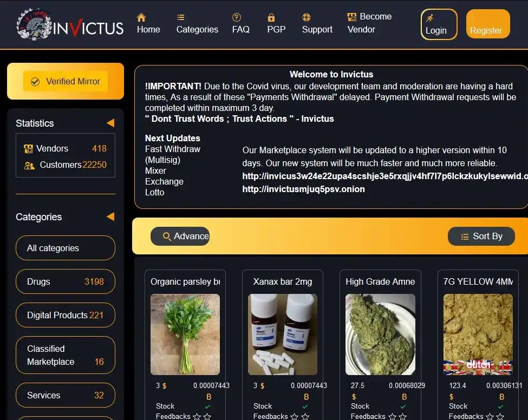The width and height of the screenshot is (528, 420).
Task: Click the Welcome to Invictus heading
Action: click(x=331, y=74)
